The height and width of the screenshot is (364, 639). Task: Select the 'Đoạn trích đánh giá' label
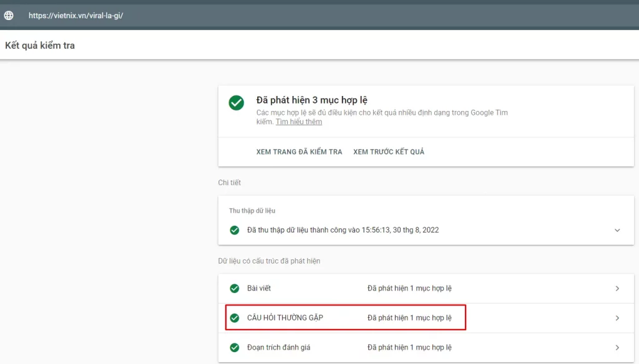tap(278, 347)
